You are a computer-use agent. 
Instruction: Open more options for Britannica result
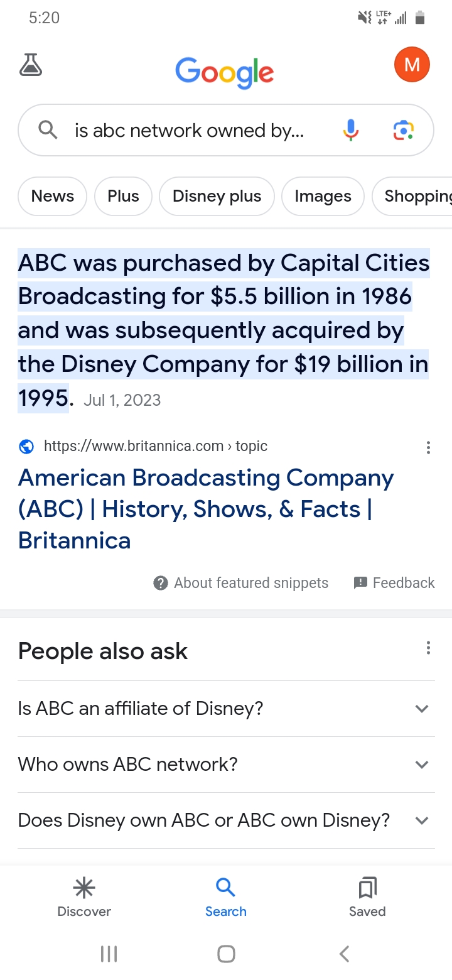pyautogui.click(x=428, y=447)
